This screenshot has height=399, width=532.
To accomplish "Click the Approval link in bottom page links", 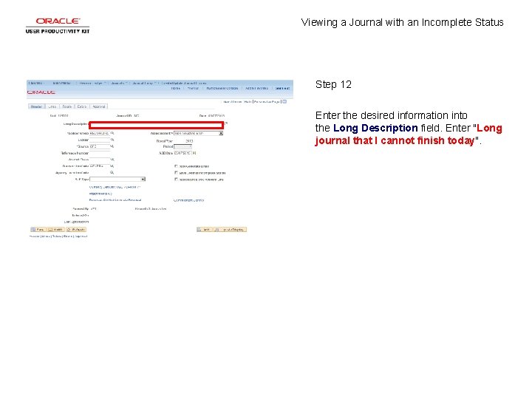I will 81,236.
